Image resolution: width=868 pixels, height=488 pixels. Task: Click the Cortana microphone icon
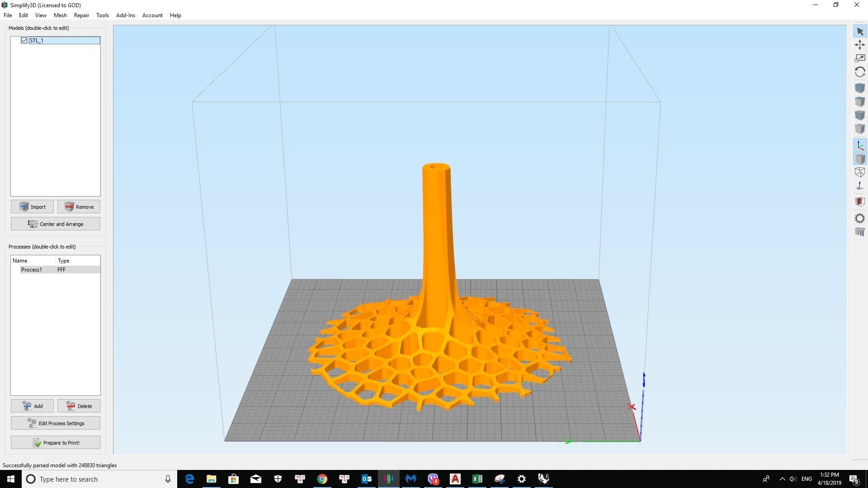coord(168,479)
